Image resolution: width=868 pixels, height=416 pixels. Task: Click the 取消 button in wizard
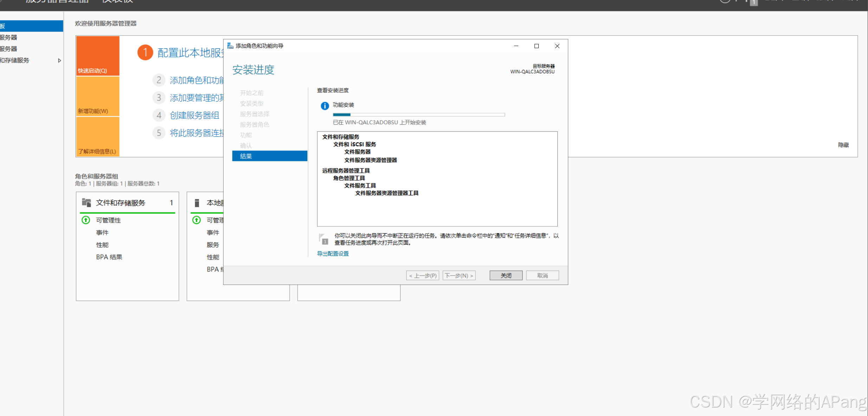(542, 275)
